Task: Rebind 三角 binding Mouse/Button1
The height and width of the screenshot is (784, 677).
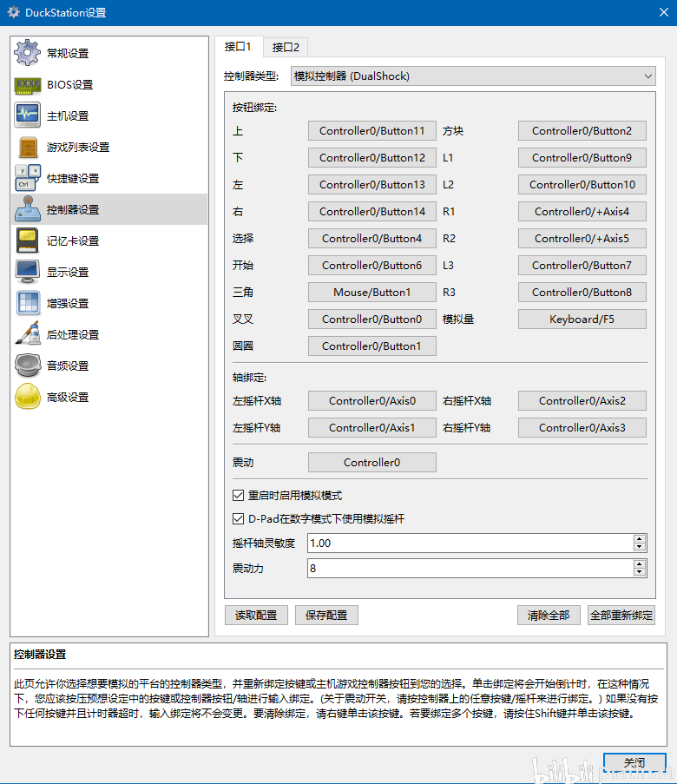Action: [372, 292]
